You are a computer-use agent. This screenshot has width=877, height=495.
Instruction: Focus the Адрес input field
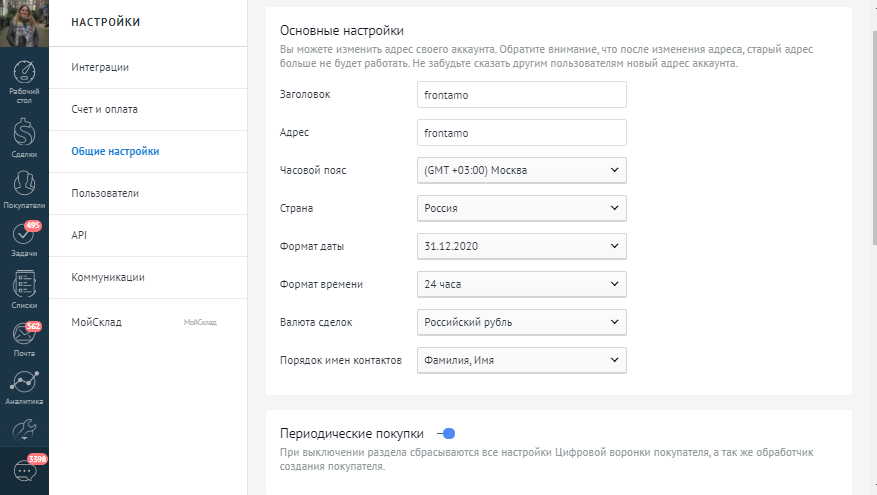521,132
